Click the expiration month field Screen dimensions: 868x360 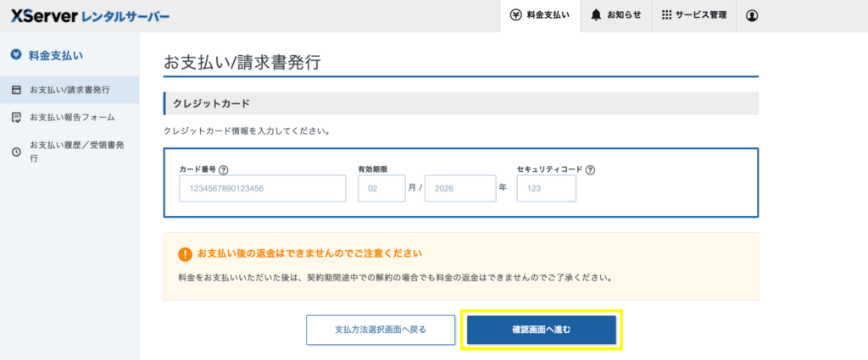[381, 188]
